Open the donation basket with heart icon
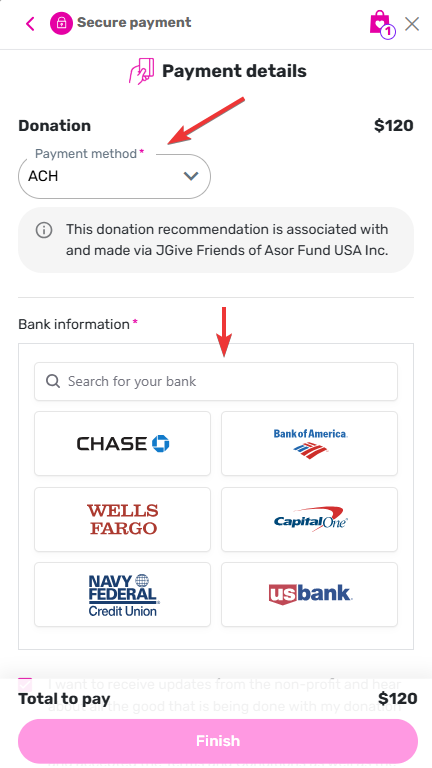Screen dimensions: 432x768 click(379, 23)
